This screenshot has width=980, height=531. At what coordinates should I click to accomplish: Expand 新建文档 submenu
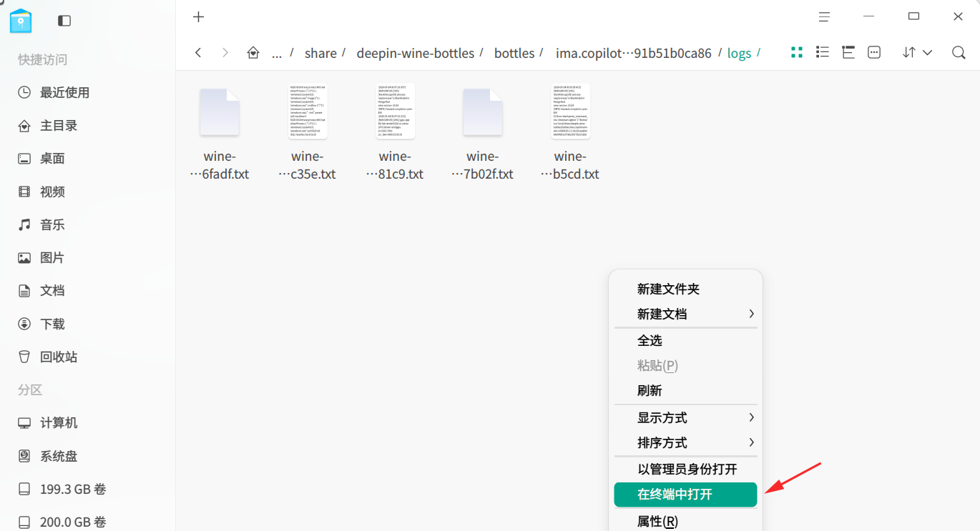(685, 314)
